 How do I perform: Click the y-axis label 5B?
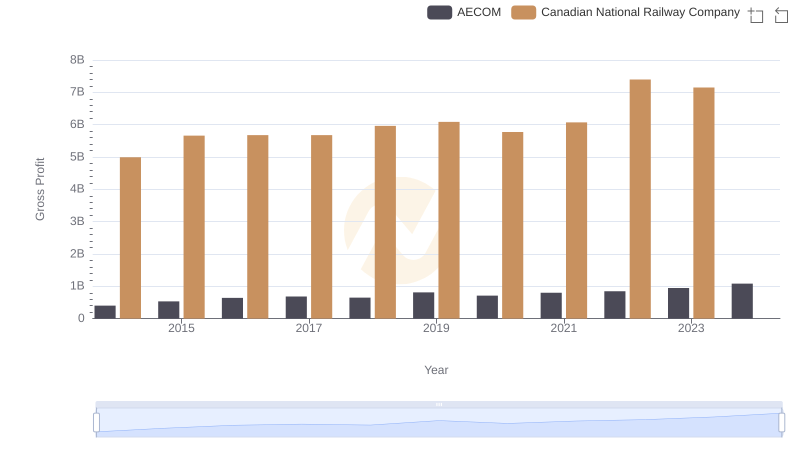point(77,157)
